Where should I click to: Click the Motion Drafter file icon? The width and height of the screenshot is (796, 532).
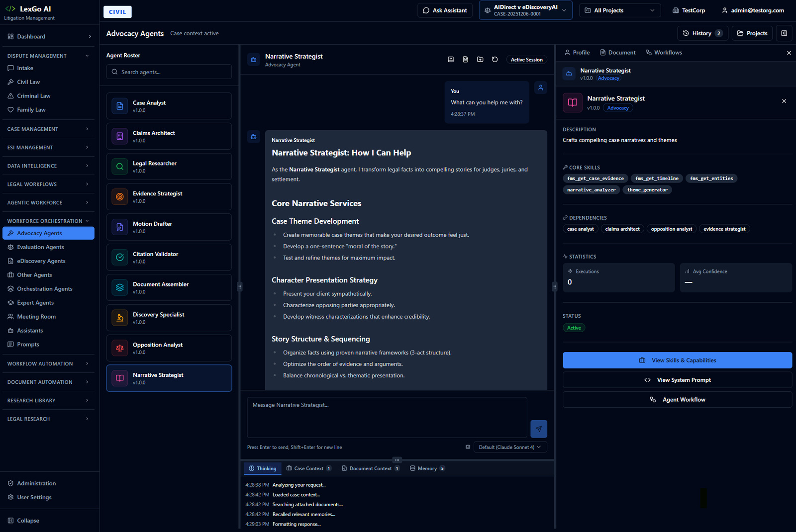(120, 227)
